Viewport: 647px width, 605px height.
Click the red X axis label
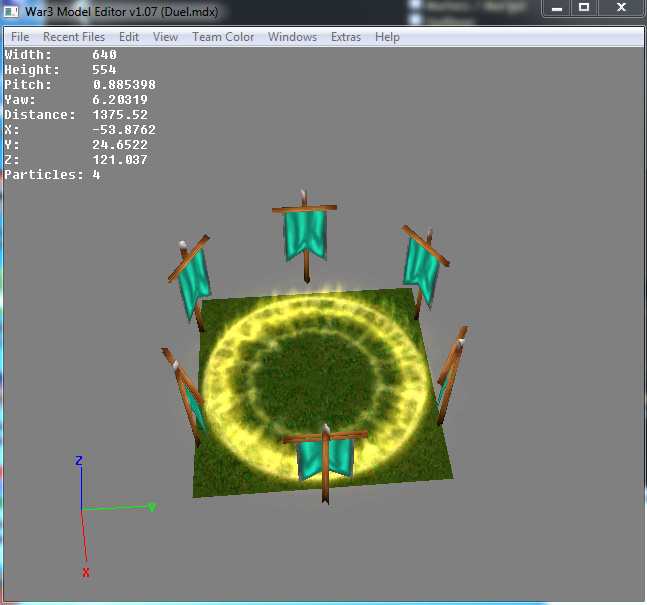coord(86,572)
